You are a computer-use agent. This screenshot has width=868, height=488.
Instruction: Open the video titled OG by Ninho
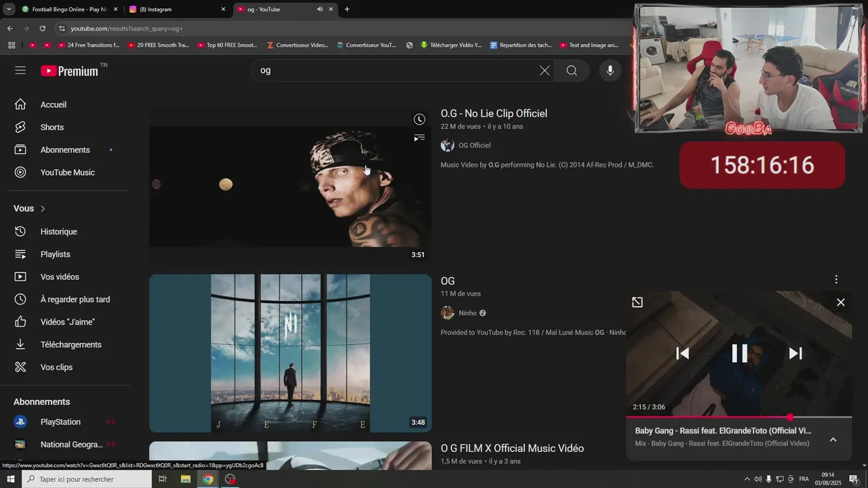tap(448, 281)
